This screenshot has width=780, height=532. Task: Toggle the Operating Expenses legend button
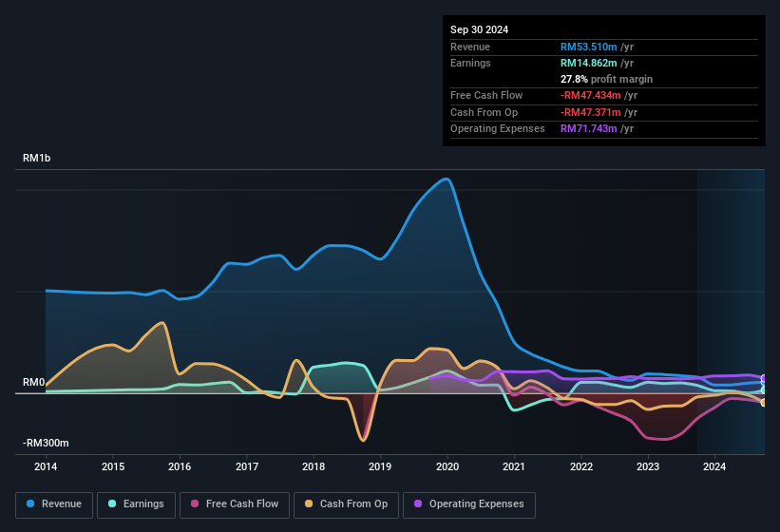(x=469, y=504)
